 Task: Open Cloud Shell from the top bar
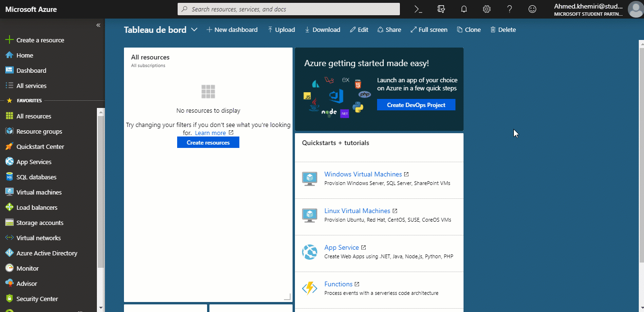[418, 9]
